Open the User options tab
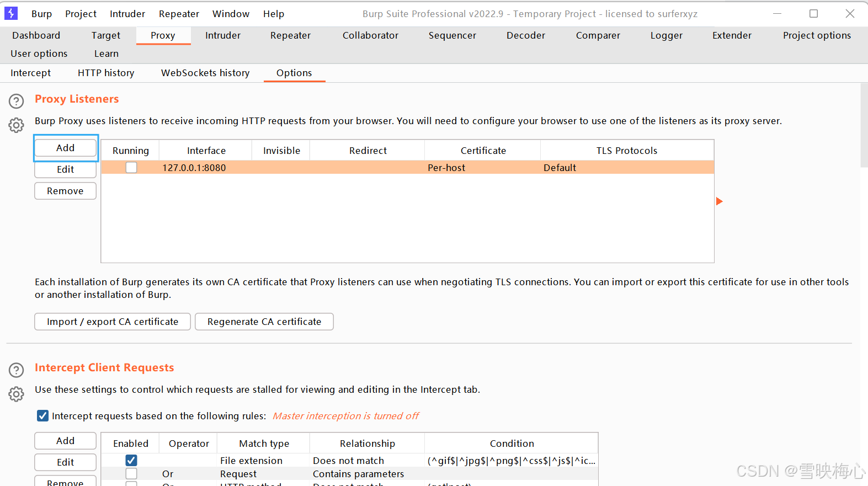 (39, 54)
